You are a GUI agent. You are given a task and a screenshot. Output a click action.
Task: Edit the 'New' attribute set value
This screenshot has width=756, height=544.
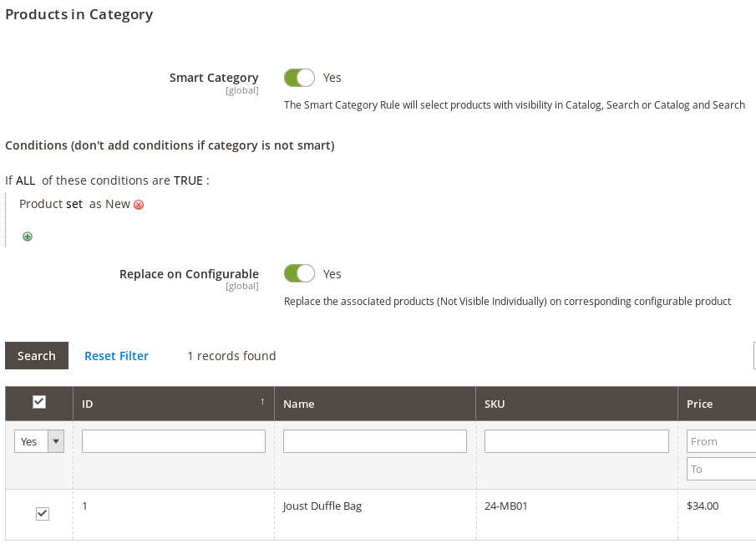click(118, 204)
